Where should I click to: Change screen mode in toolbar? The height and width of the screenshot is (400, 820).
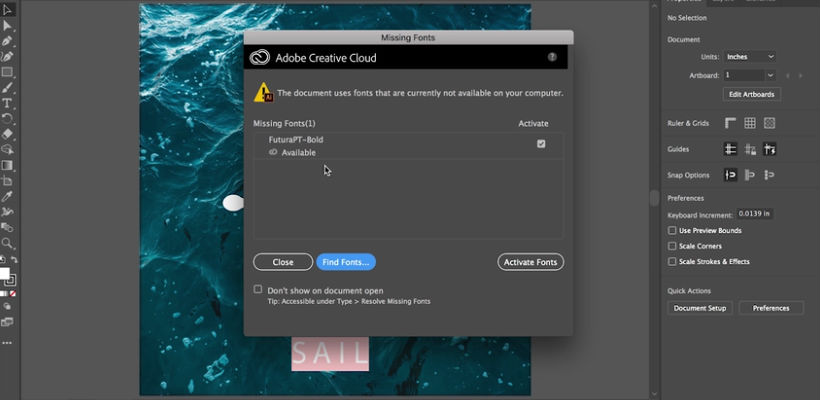click(x=7, y=323)
